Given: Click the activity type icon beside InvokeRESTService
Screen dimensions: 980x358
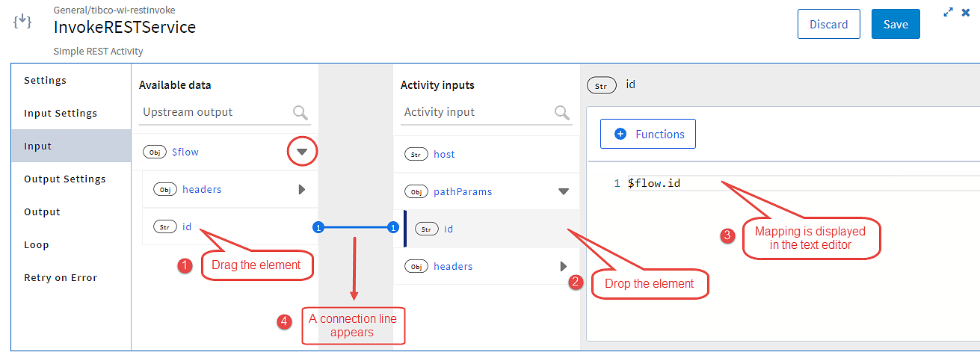Looking at the screenshot, I should [x=23, y=22].
